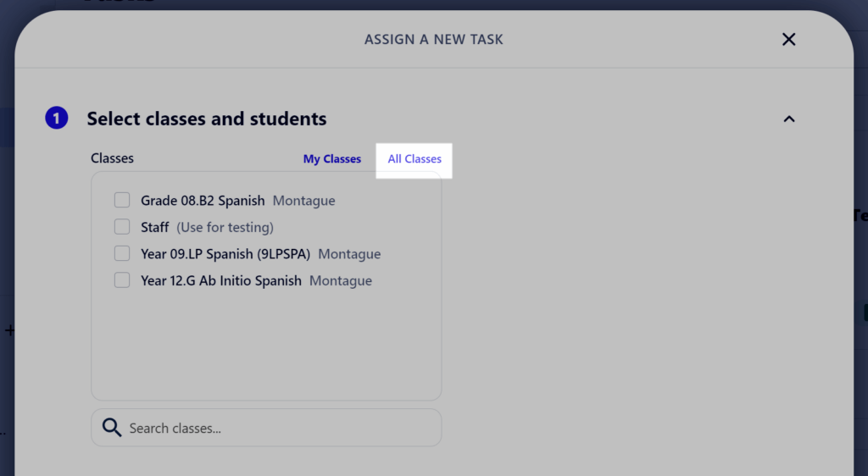Switch to the All Classes tab

415,159
